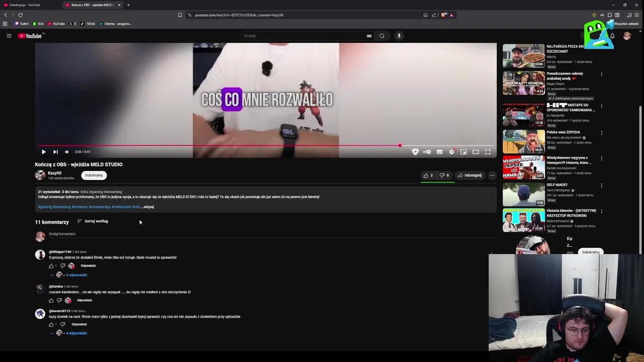Like the comment by @kersinn8113

[x=51, y=324]
